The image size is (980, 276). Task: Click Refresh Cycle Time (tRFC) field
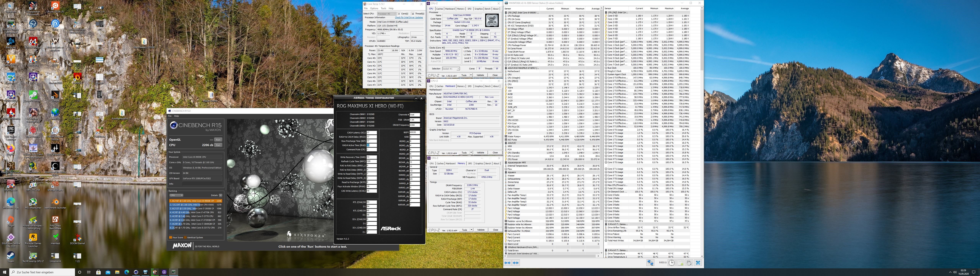click(371, 161)
